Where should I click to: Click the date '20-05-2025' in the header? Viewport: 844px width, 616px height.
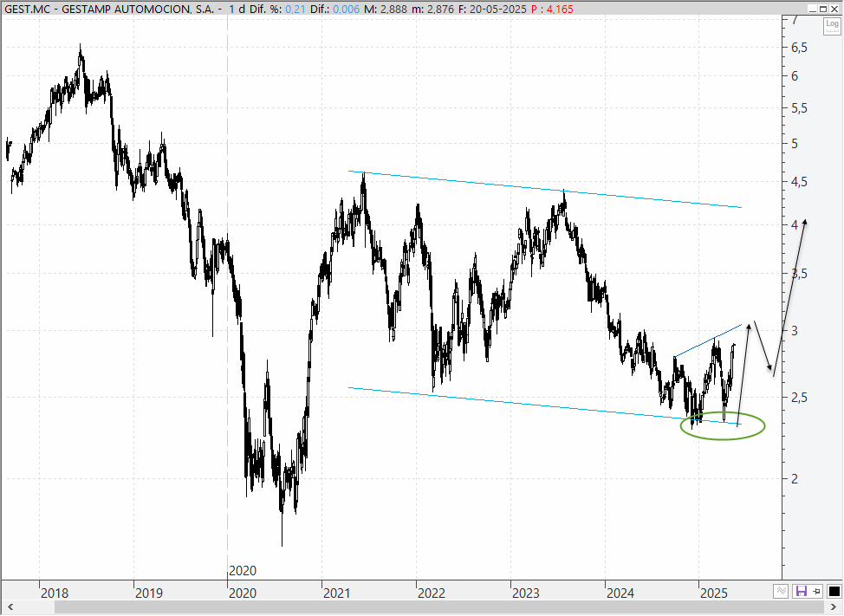tap(498, 10)
